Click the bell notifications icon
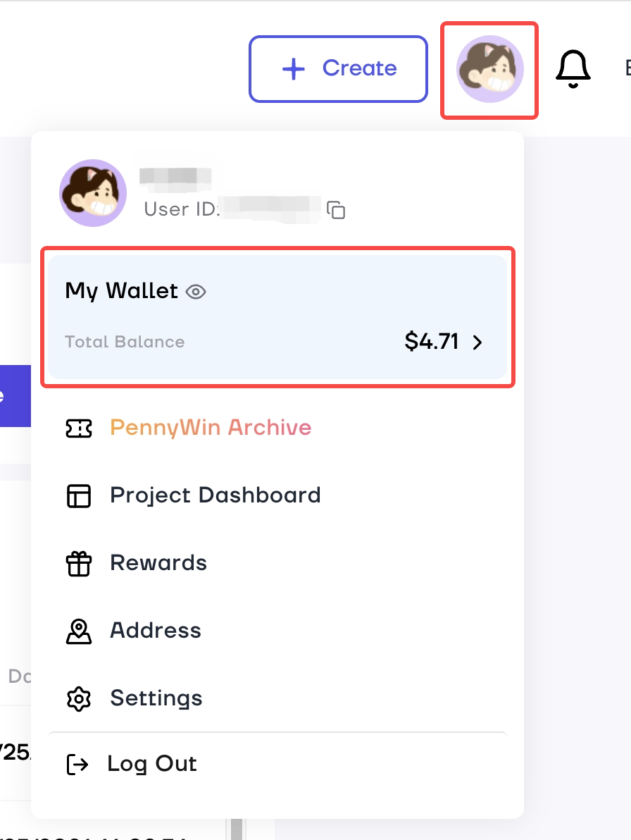Image resolution: width=631 pixels, height=840 pixels. point(573,69)
